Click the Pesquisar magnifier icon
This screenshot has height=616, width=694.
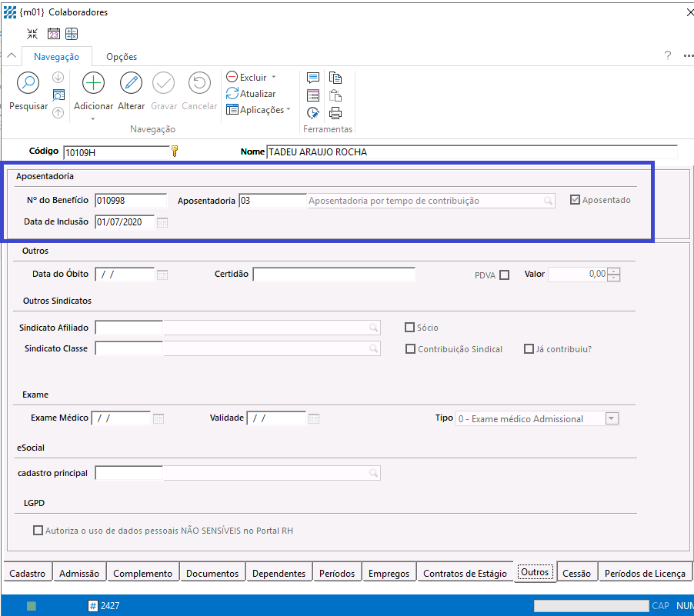point(28,83)
